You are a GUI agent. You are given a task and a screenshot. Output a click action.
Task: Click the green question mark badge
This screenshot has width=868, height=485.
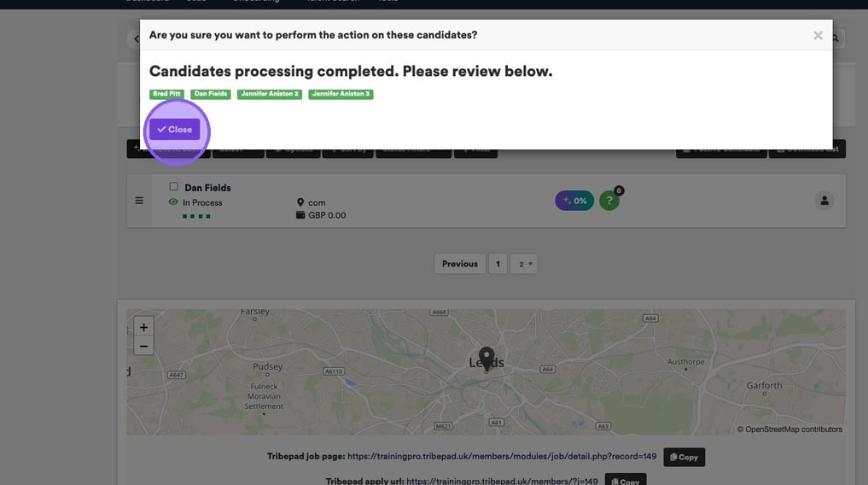(x=609, y=201)
